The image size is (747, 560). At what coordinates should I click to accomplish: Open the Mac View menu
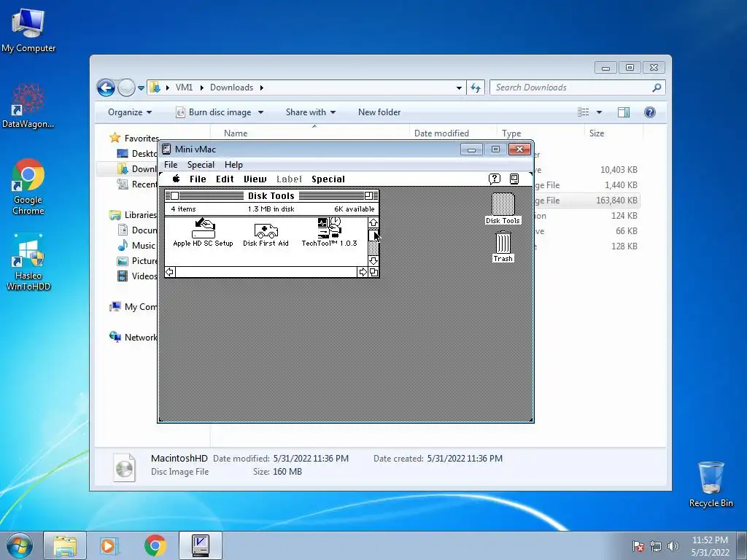[x=255, y=179]
